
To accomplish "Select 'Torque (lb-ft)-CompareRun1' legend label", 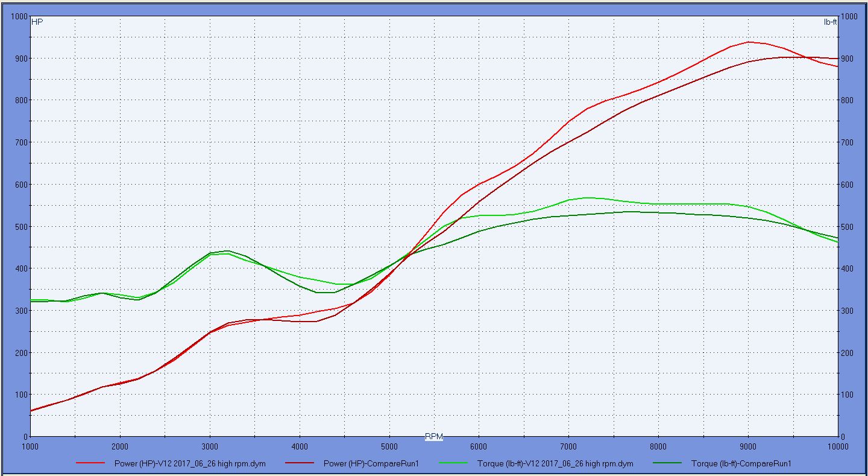I will pyautogui.click(x=741, y=464).
